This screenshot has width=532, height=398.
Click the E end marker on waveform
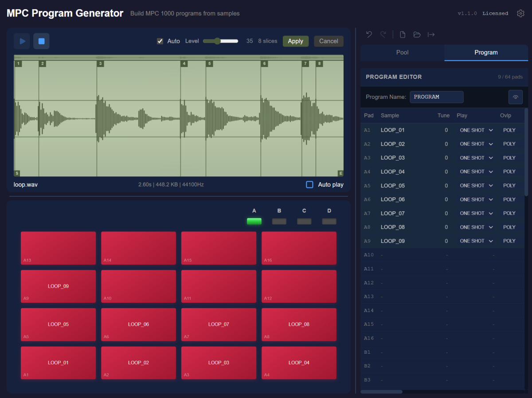(340, 173)
